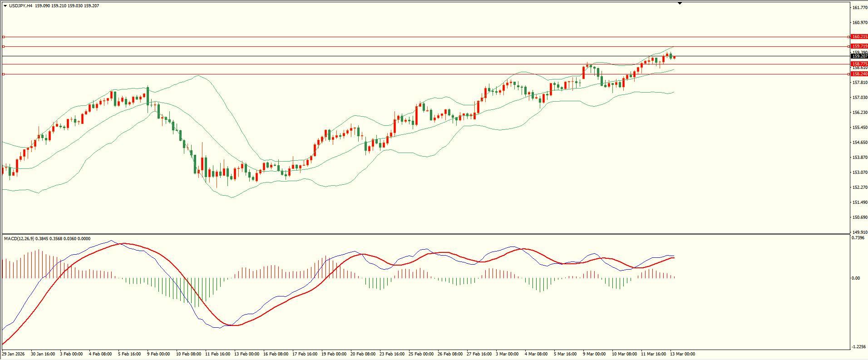868x360 pixels.
Task: Click the MACD(12,26,9) indicator label
Action: coord(18,239)
